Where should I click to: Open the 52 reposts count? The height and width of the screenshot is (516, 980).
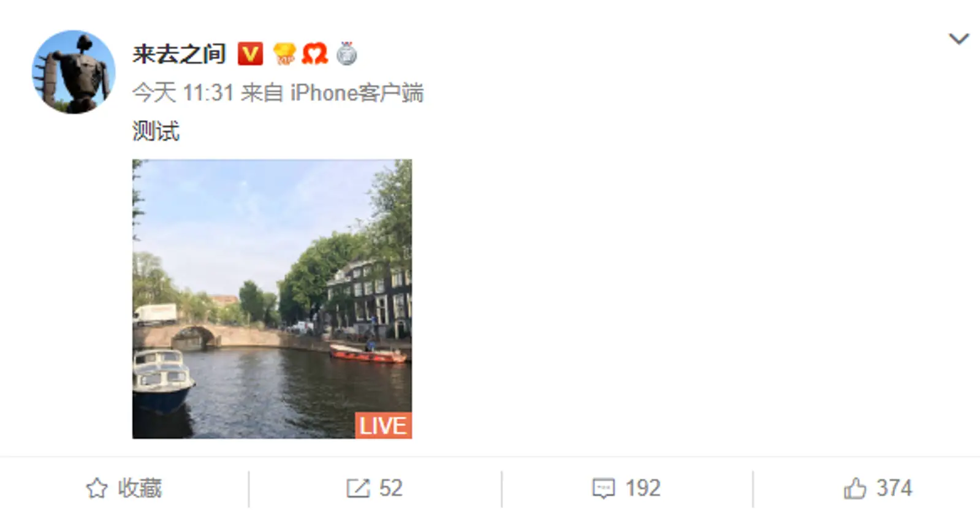[390, 488]
